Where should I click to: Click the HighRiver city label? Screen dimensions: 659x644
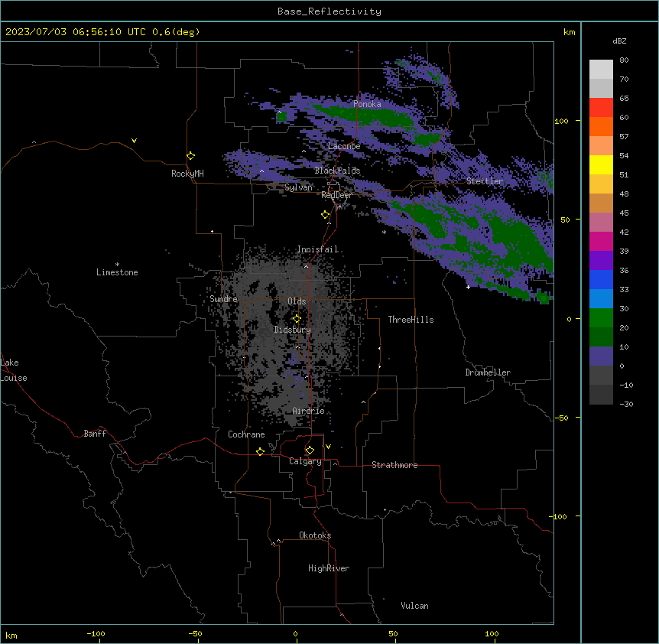tap(329, 568)
